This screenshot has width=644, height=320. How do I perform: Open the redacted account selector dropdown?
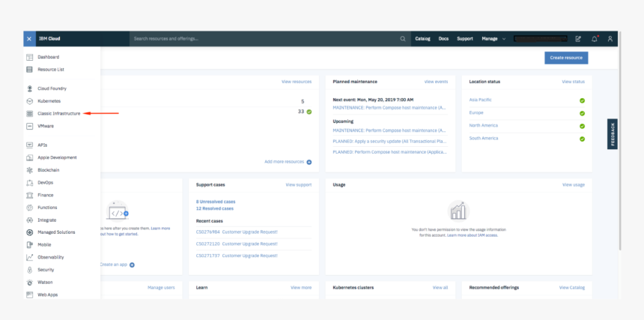point(539,38)
